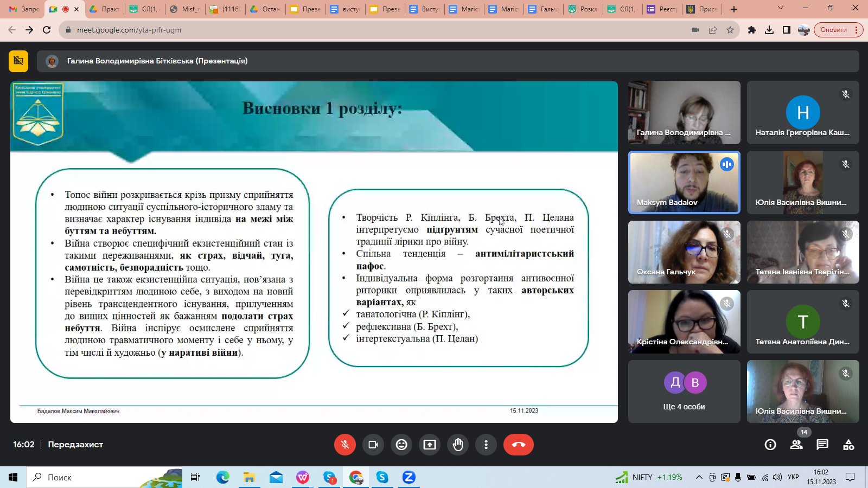Image resolution: width=868 pixels, height=488 pixels.
Task: Open the chat panel
Action: (x=822, y=445)
